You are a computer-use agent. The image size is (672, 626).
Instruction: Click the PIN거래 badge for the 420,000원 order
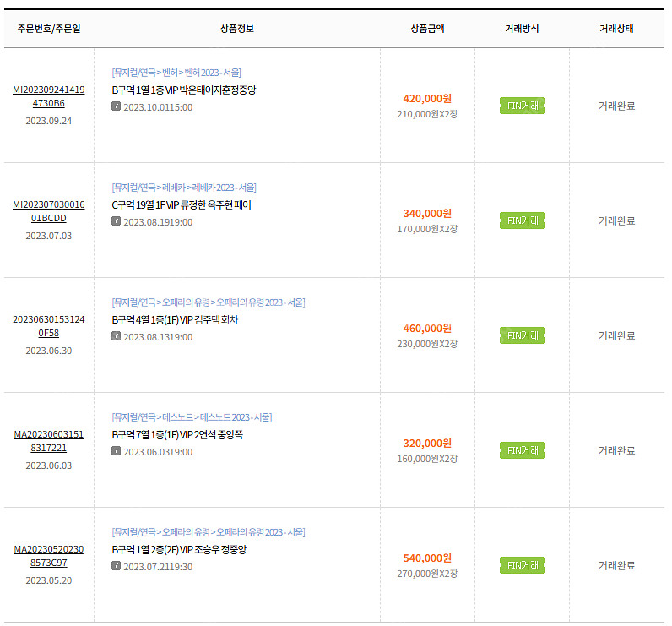[x=522, y=106]
